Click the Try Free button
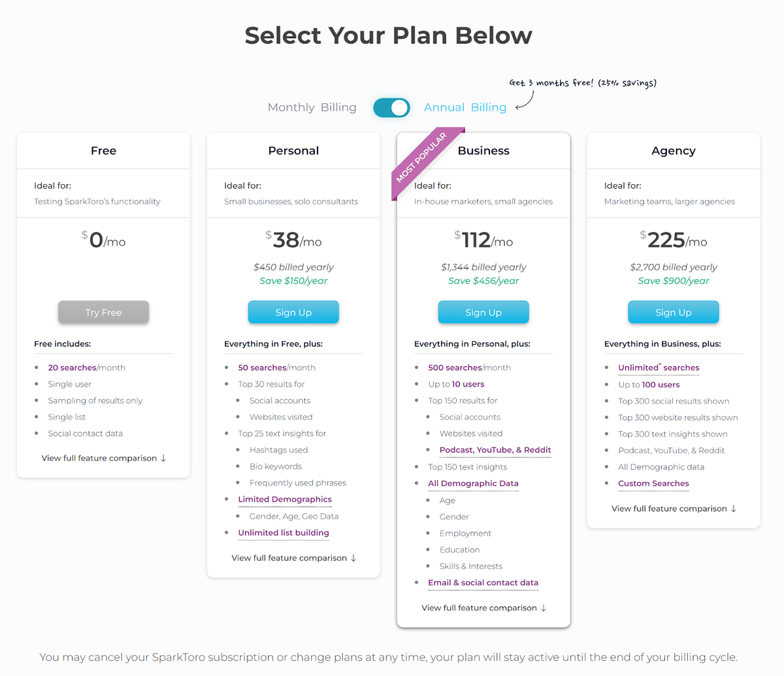This screenshot has width=784, height=676. click(x=103, y=312)
